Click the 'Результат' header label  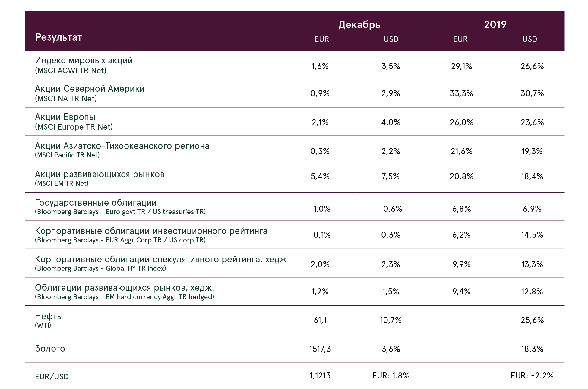pyautogui.click(x=58, y=37)
